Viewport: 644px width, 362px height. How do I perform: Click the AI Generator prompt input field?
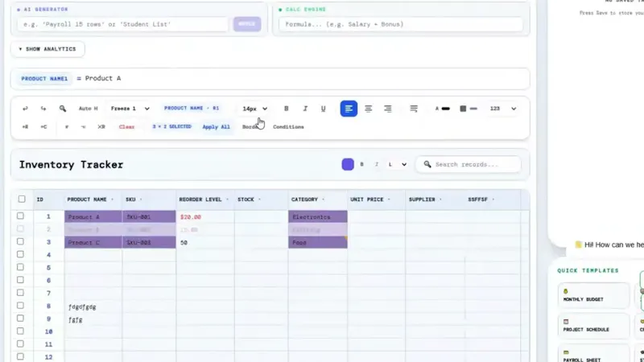point(122,24)
